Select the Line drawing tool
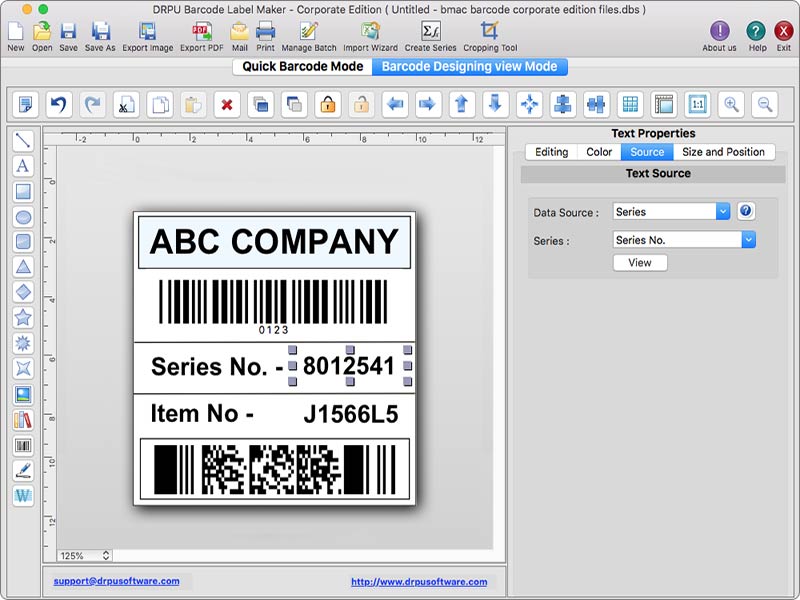Viewport: 800px width, 600px height. click(x=23, y=140)
